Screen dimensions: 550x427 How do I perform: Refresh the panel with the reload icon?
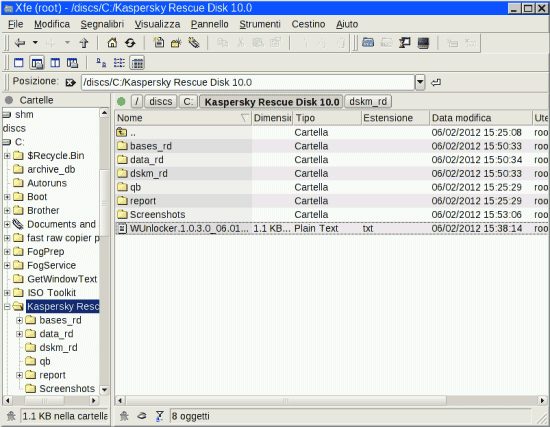[x=130, y=43]
